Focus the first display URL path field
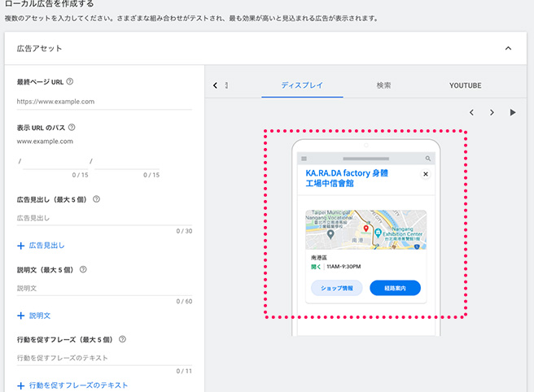 [55, 162]
